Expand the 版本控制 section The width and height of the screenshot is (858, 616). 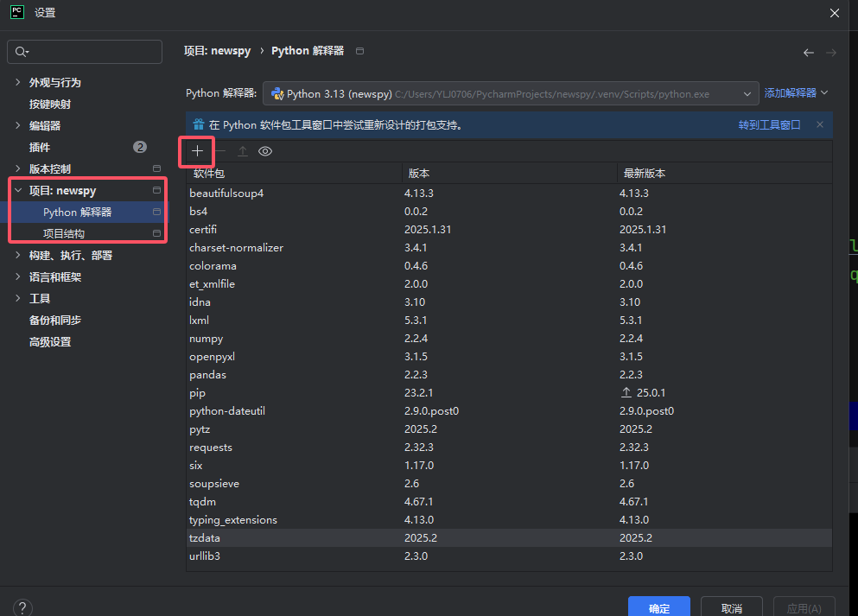(x=18, y=168)
